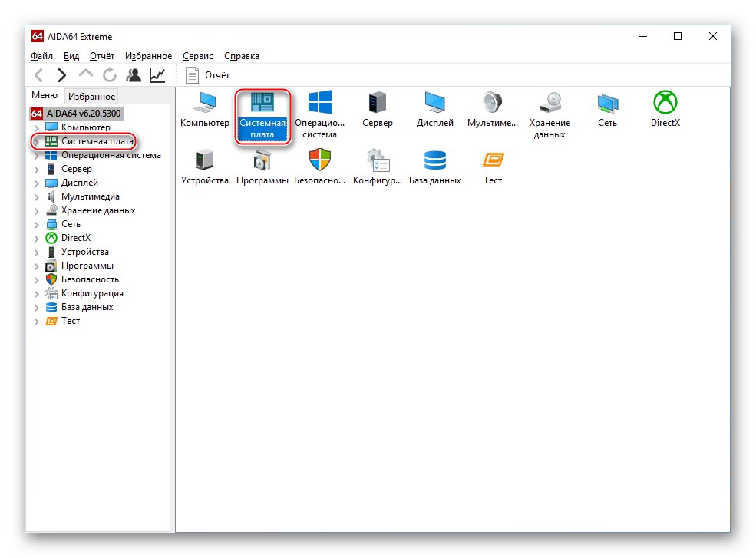Open the Конфигурация icon in main pane
The image size is (756, 558).
[377, 167]
